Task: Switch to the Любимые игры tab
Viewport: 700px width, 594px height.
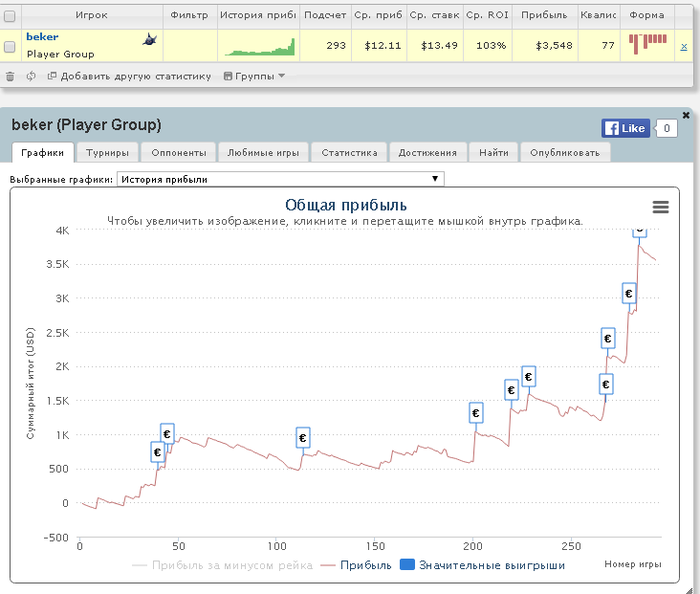Action: tap(263, 153)
